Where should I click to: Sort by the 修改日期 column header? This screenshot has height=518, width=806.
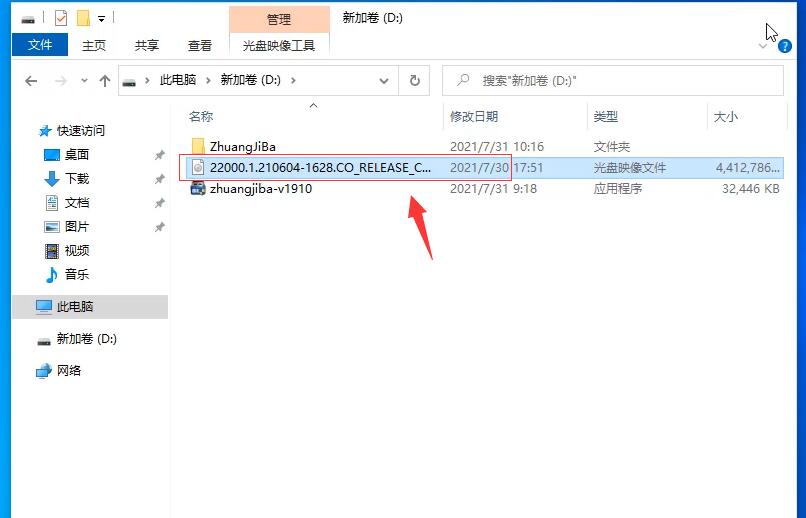point(474,117)
